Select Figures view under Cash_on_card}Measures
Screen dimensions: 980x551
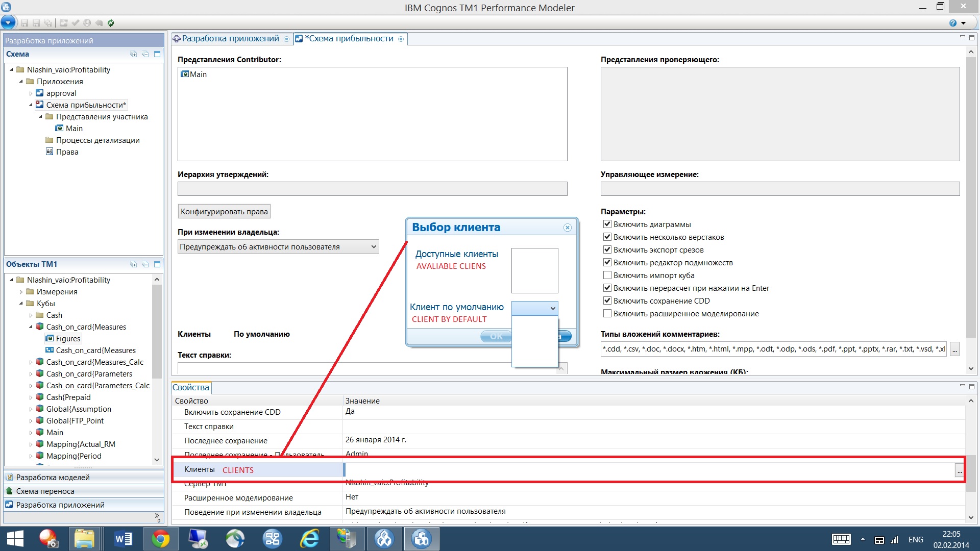[x=63, y=339]
